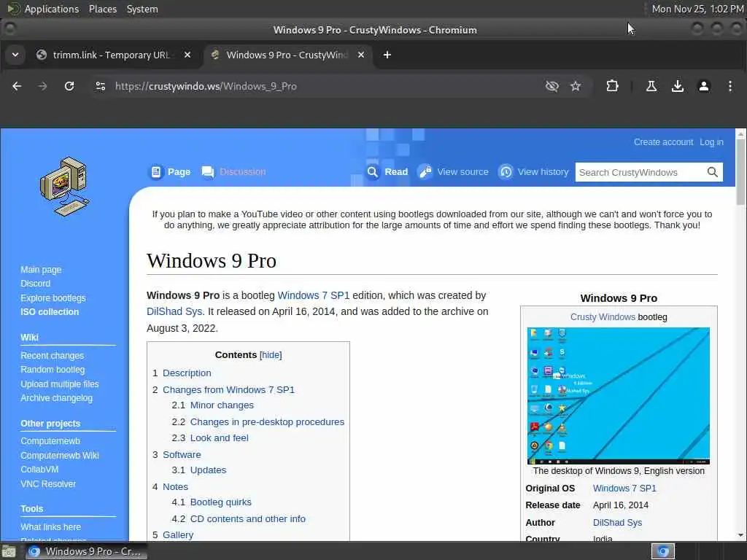Click the address bar URL field

pyautogui.click(x=324, y=86)
